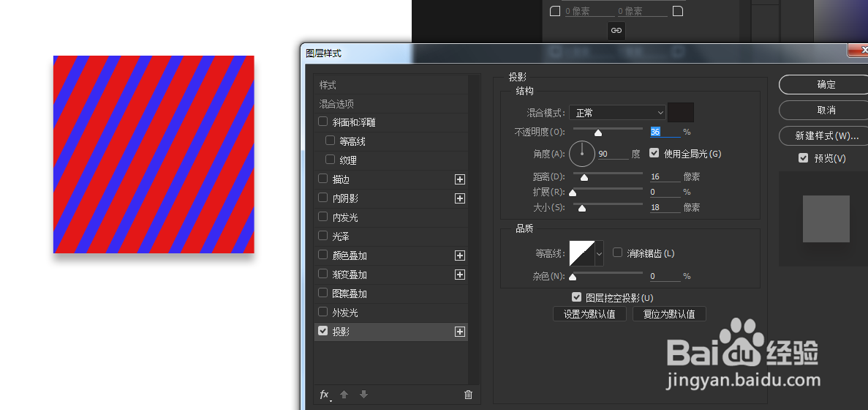The width and height of the screenshot is (868, 410).
Task: Open contour picker dropdown arrow
Action: click(599, 254)
